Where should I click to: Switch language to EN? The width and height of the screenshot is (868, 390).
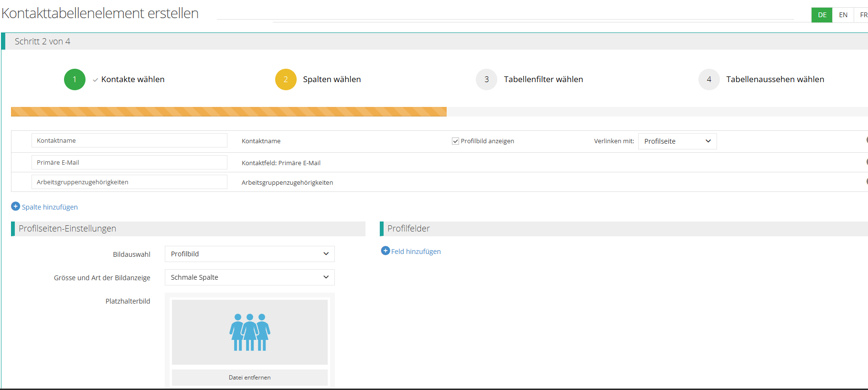pyautogui.click(x=843, y=15)
